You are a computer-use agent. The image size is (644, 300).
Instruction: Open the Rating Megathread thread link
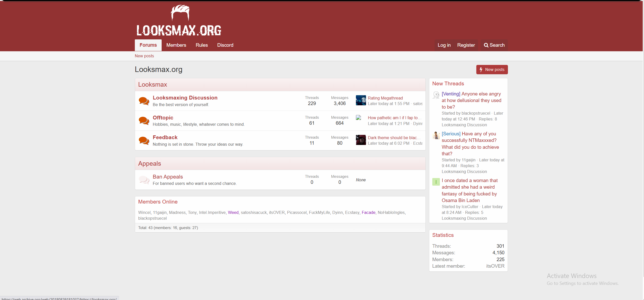pos(385,98)
